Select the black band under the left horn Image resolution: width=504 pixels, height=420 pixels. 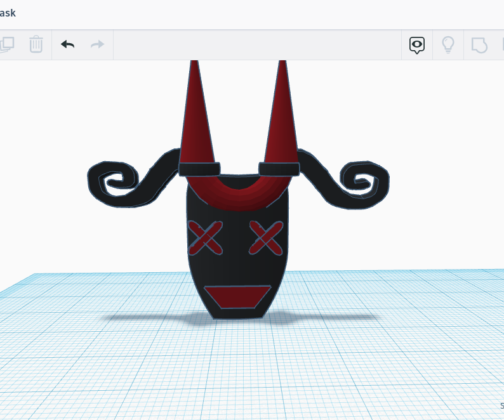(199, 169)
